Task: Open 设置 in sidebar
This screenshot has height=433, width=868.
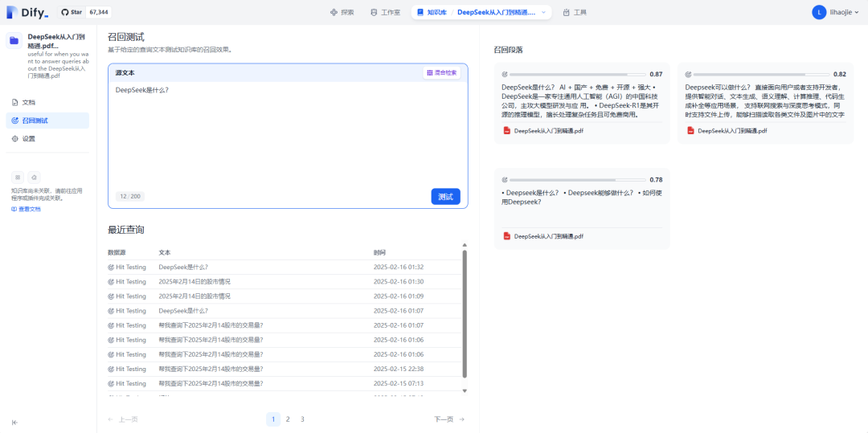Action: click(47, 139)
